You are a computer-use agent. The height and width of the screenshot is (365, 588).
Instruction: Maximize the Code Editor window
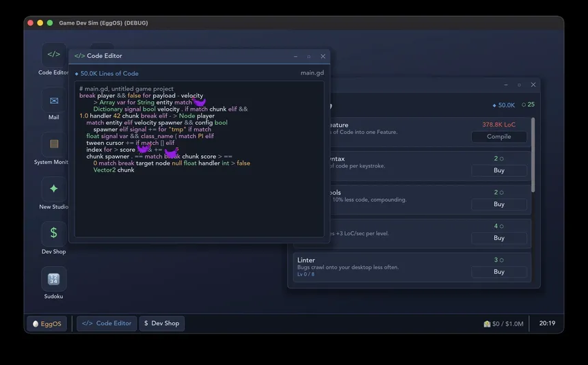coord(309,57)
